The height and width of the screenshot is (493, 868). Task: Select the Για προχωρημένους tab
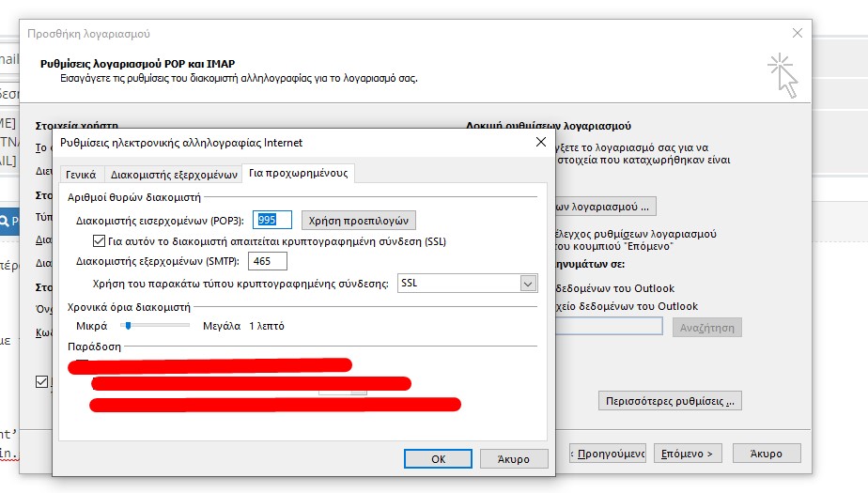(297, 173)
